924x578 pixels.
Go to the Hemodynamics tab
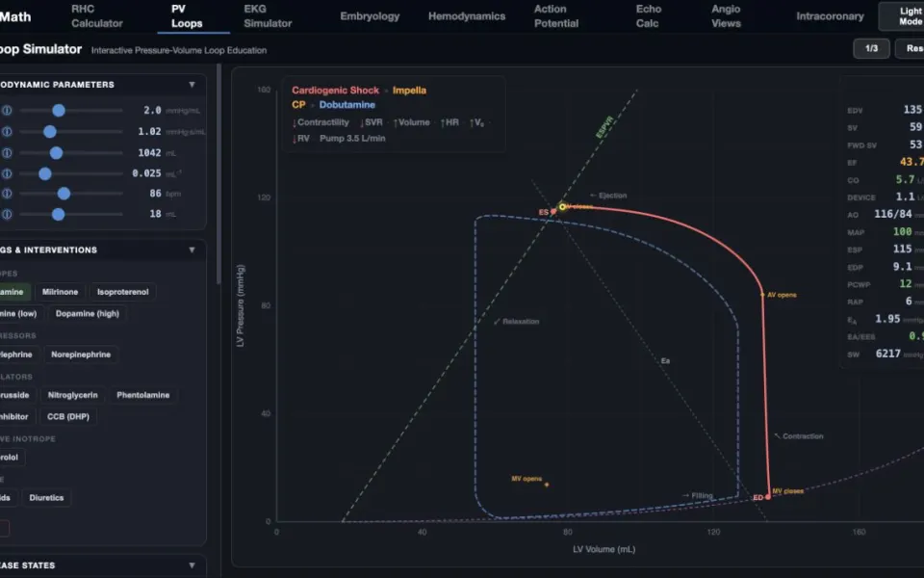[467, 16]
